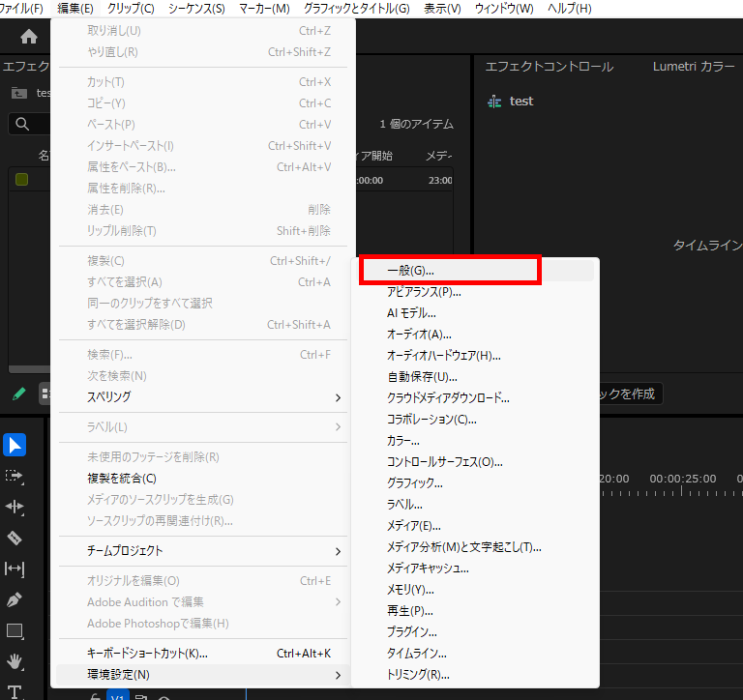Click the timeline ruler at 00:00:25:00

682,480
